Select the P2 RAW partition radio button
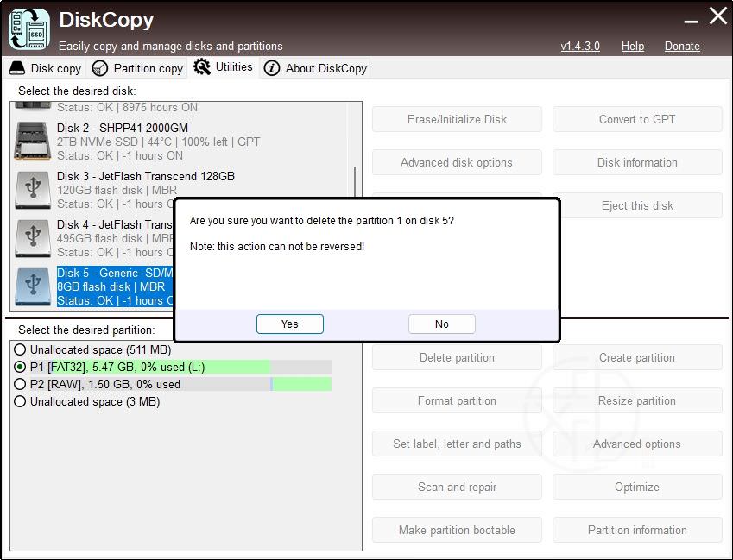The image size is (733, 560). [x=20, y=385]
